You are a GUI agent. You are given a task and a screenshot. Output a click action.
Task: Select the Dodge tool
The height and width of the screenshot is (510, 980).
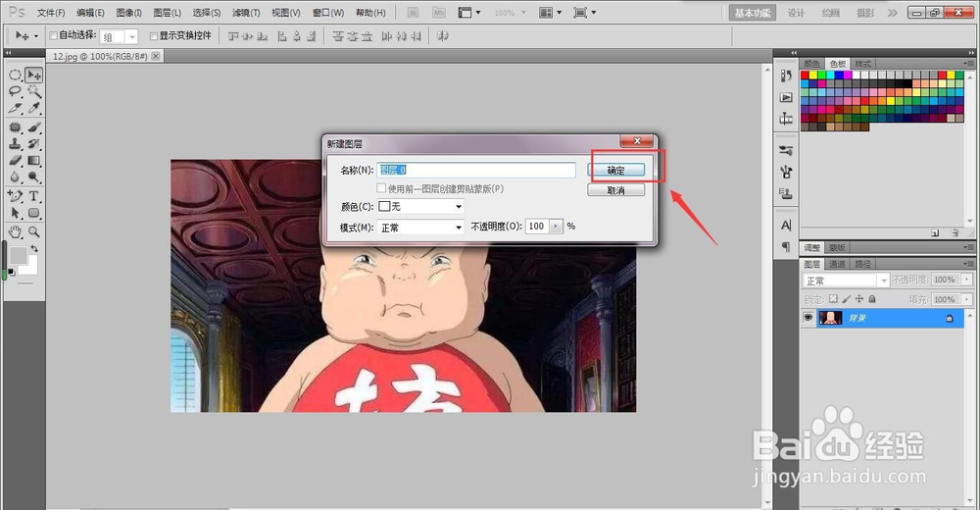coord(33,178)
